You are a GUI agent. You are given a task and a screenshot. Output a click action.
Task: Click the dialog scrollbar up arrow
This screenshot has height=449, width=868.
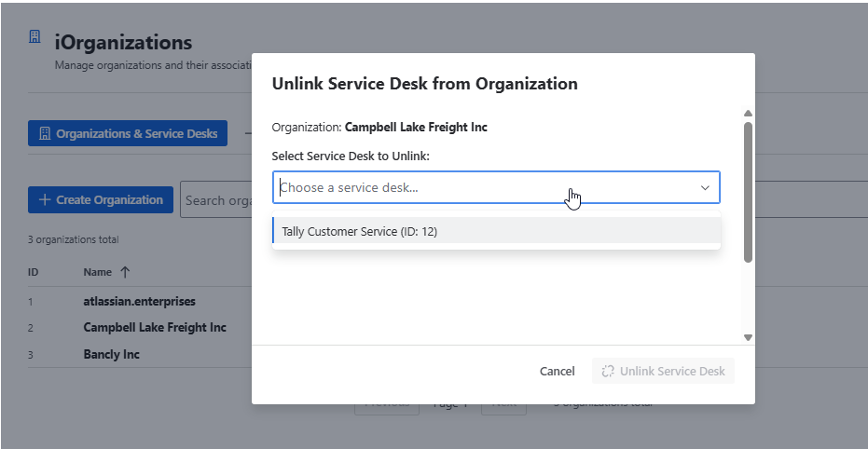[748, 113]
